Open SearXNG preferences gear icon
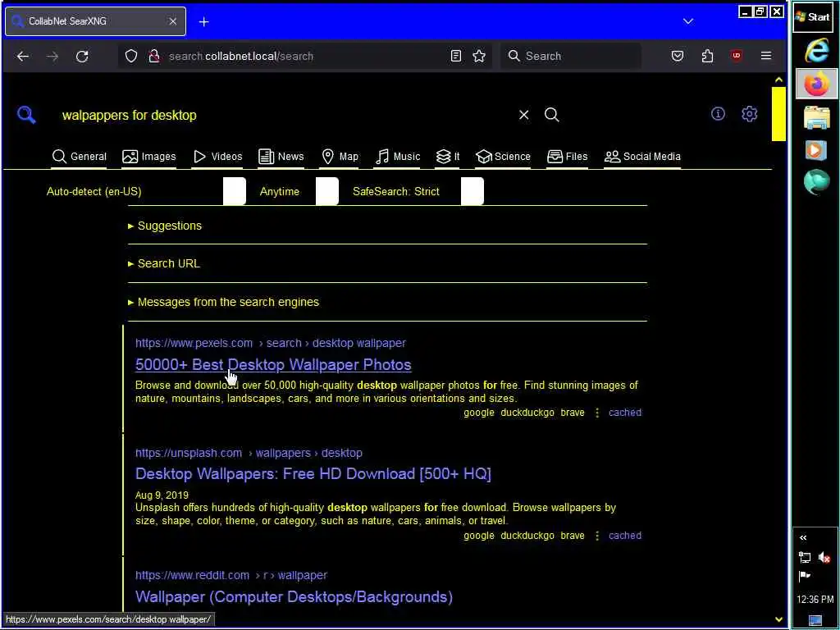 tap(749, 113)
